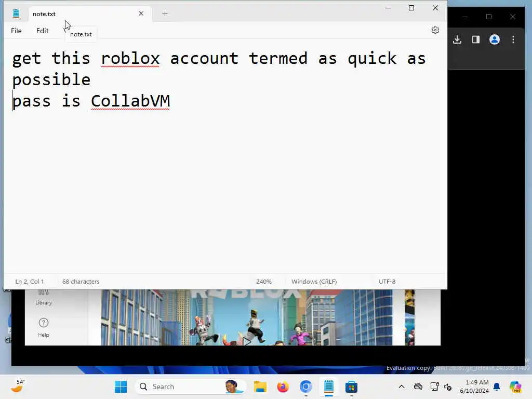Click the word 'possible' in the text
Viewport: 532px width, 399px height.
click(51, 80)
